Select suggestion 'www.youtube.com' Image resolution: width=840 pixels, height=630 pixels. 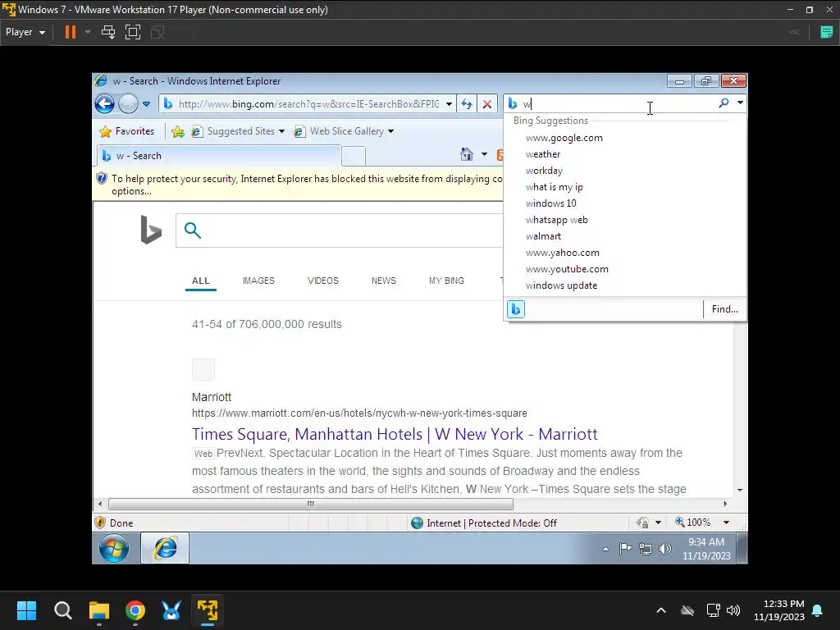pyautogui.click(x=625, y=269)
